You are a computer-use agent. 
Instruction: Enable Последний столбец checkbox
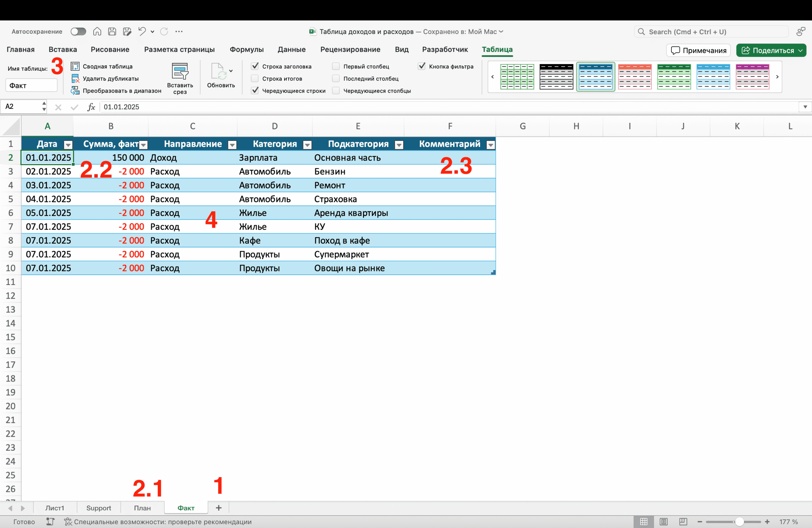coord(336,78)
